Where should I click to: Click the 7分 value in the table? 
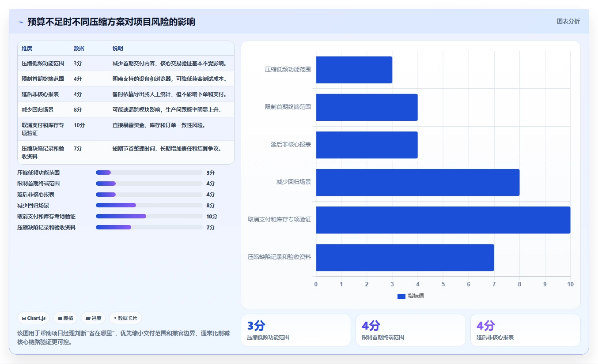point(78,149)
